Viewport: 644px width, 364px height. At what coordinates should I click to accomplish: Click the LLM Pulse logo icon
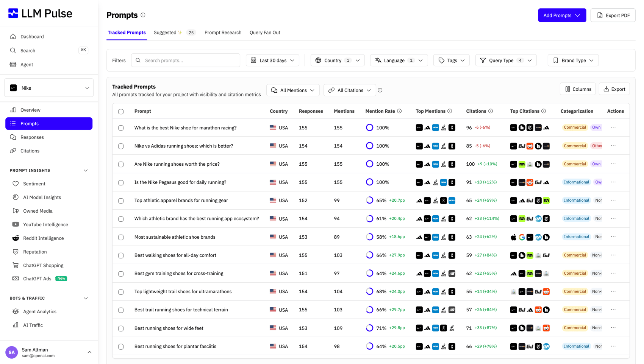pyautogui.click(x=13, y=13)
